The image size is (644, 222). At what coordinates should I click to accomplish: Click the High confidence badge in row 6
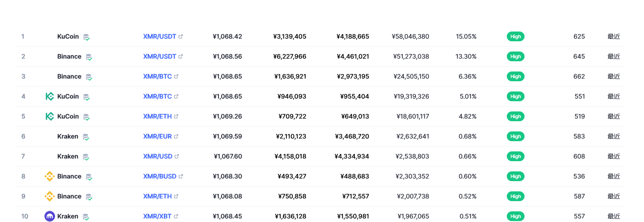point(516,136)
